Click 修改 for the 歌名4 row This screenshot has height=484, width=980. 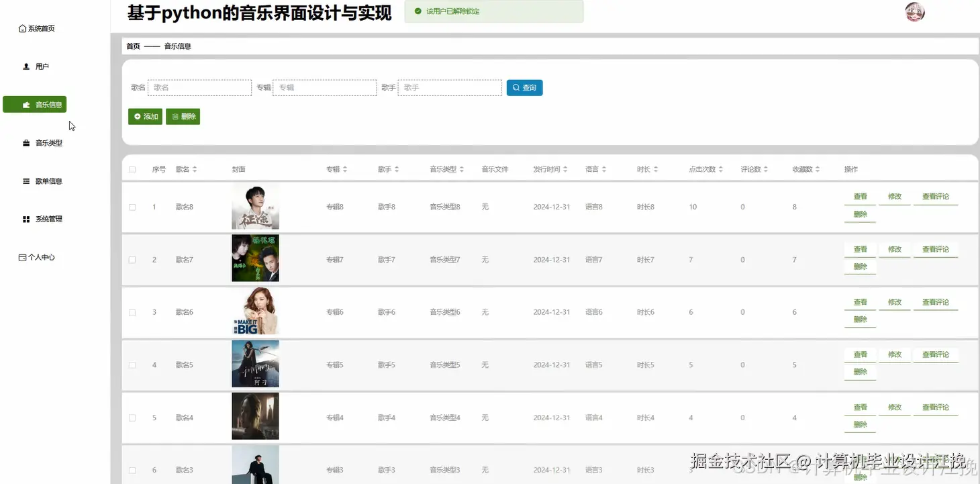click(894, 407)
